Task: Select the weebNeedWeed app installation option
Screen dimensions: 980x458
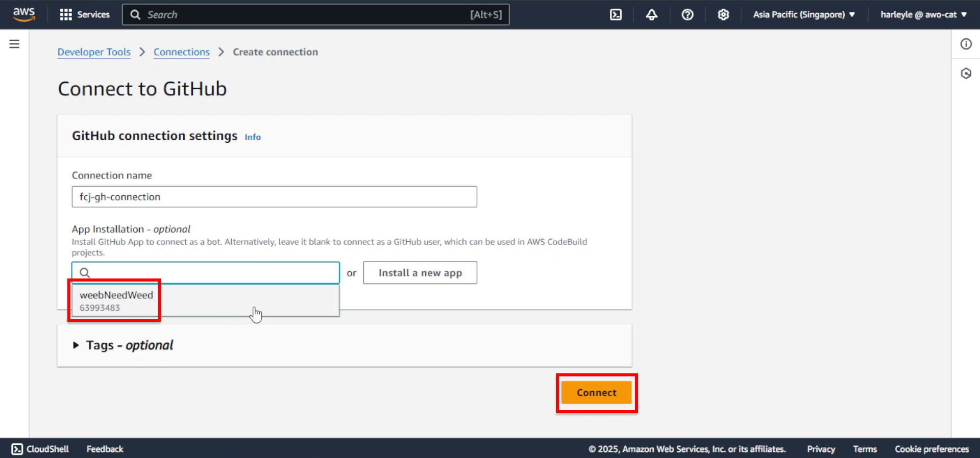Action: coord(206,301)
